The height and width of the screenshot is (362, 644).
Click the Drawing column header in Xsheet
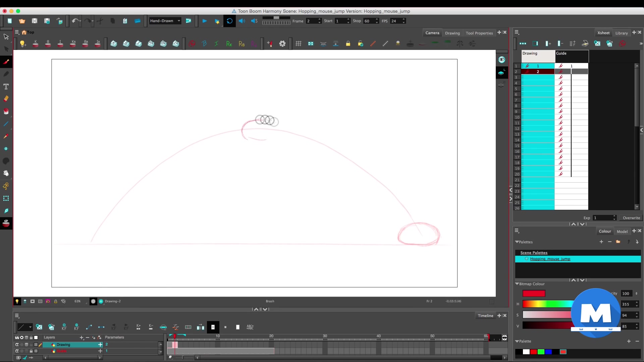[x=538, y=56]
